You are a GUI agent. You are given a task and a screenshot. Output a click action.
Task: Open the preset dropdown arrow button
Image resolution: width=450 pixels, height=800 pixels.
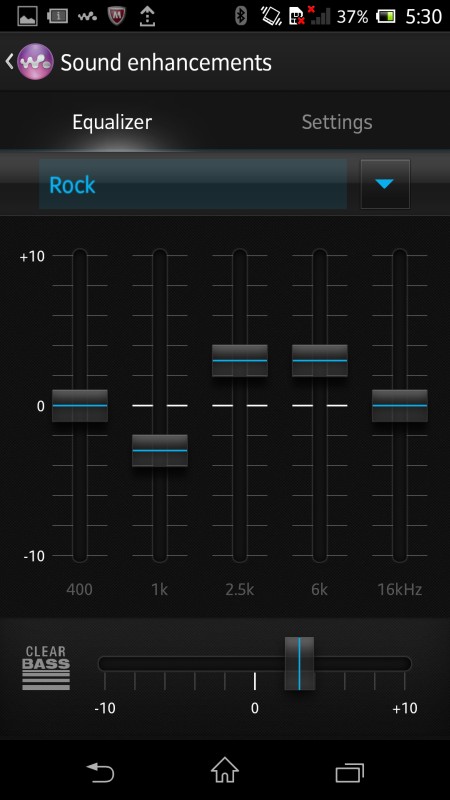[x=385, y=184]
